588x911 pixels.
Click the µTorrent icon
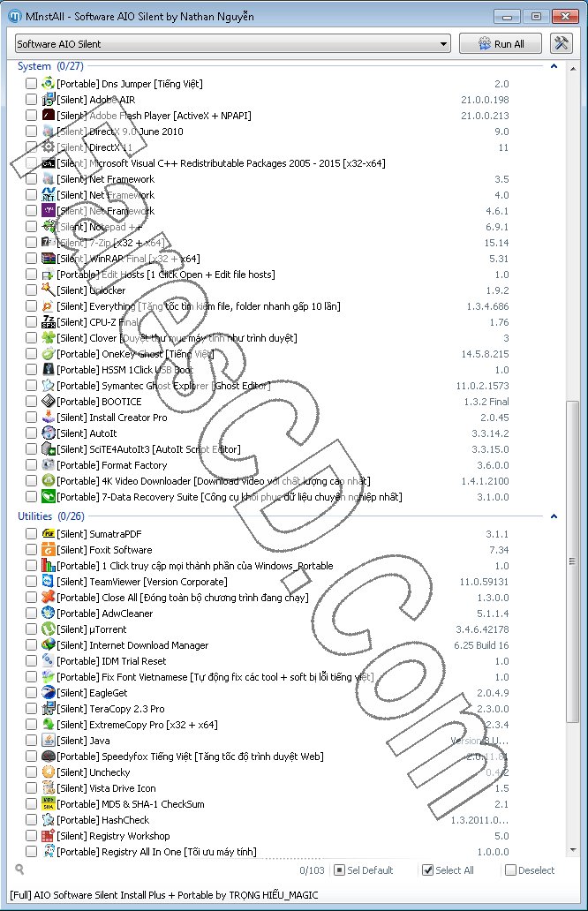[x=49, y=629]
